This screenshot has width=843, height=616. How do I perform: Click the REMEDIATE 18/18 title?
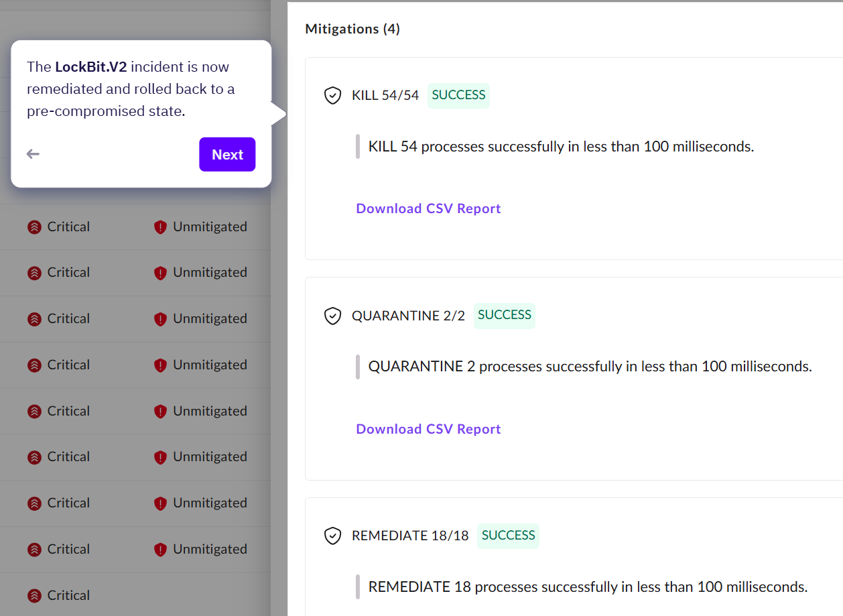pyautogui.click(x=410, y=536)
